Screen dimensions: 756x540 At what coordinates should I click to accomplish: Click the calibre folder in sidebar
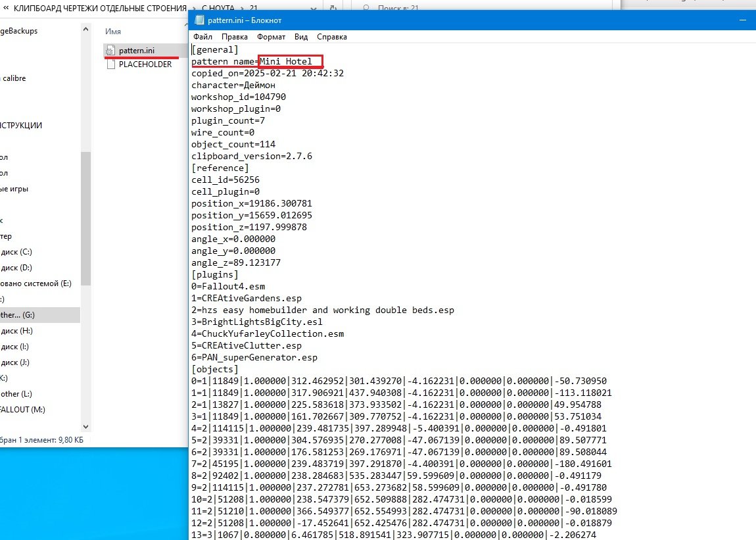(x=13, y=78)
